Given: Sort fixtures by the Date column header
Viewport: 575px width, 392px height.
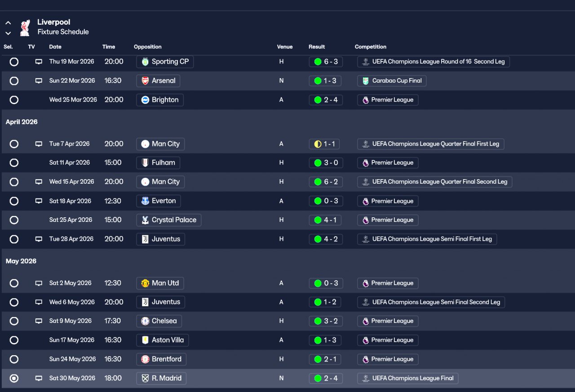Looking at the screenshot, I should pos(55,47).
